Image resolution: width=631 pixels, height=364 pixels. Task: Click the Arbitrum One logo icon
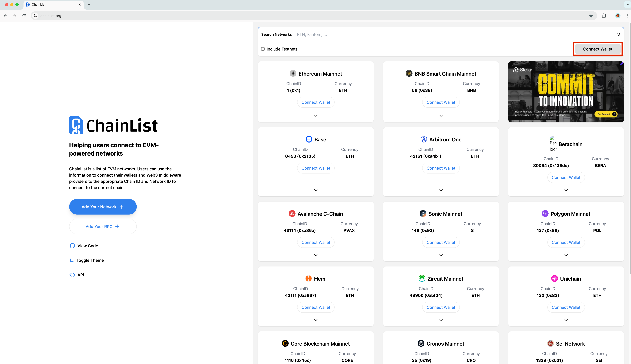pyautogui.click(x=424, y=139)
